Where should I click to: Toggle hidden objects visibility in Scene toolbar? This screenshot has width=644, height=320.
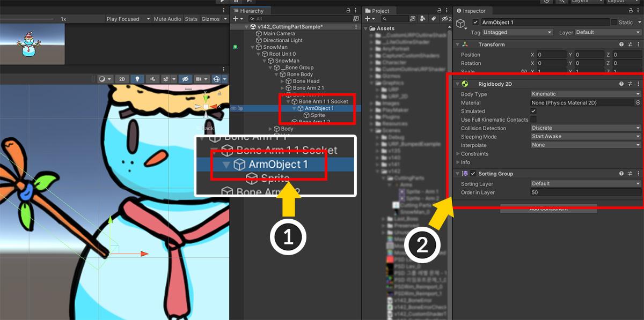pyautogui.click(x=185, y=79)
